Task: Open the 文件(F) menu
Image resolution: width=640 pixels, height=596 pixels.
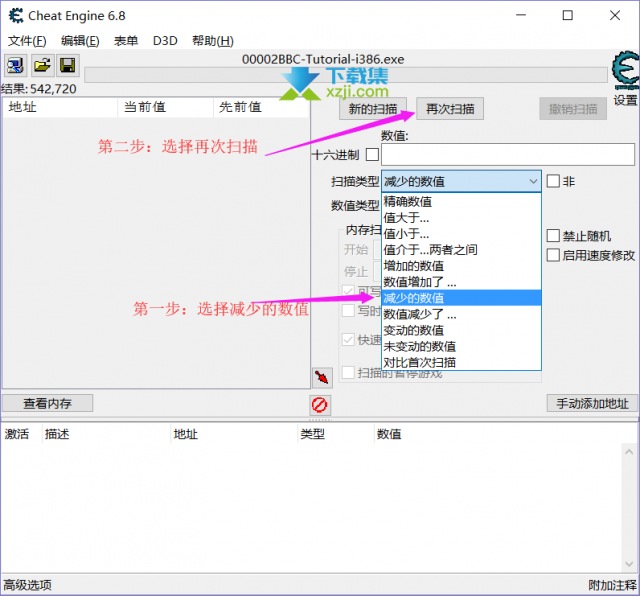Action: tap(27, 41)
